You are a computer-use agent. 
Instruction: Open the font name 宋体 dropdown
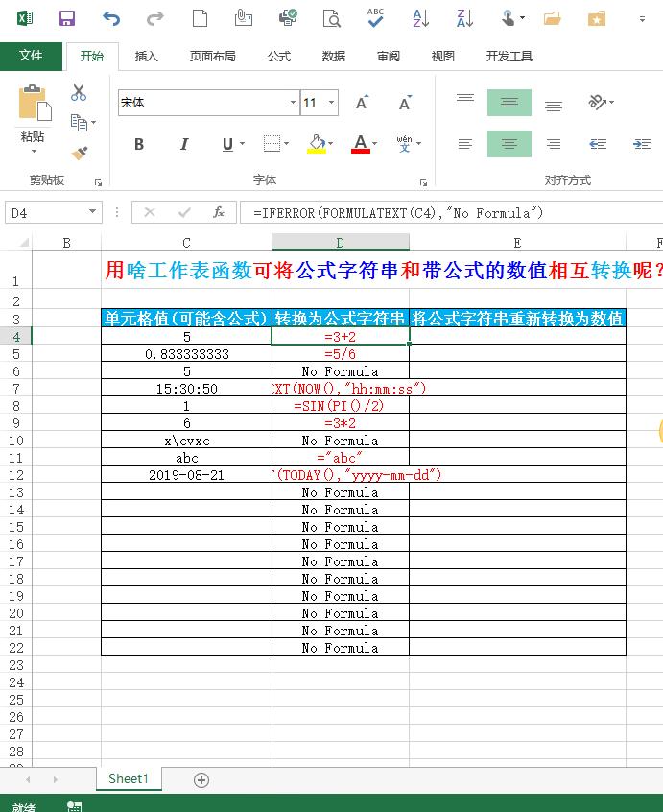[x=293, y=102]
